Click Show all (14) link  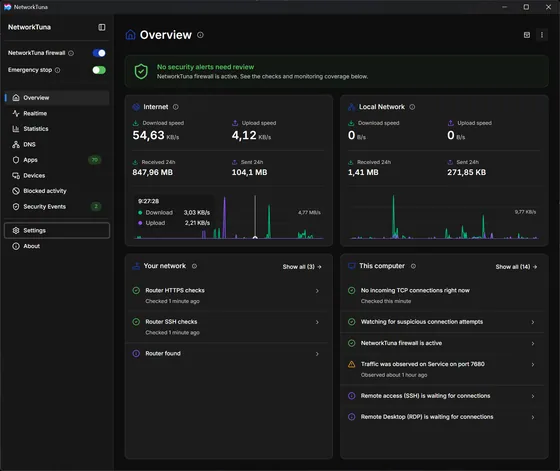[x=516, y=267]
